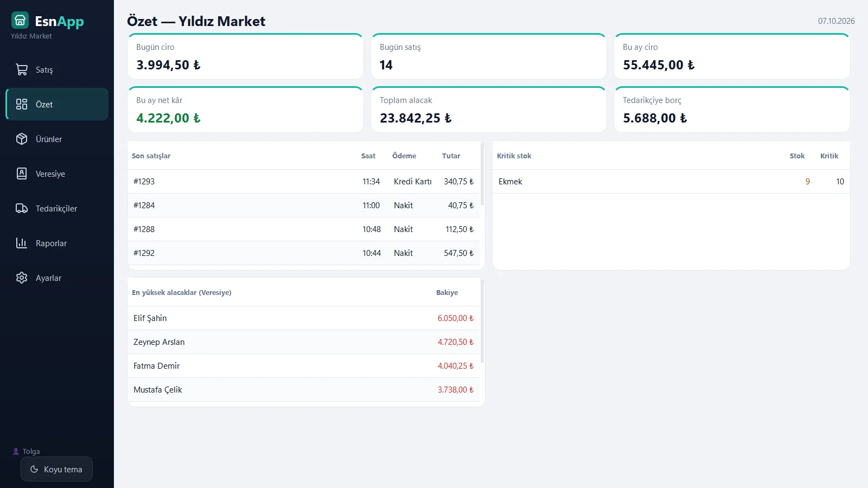
Task: Click the Bugün ciro summary card
Action: 245,56
